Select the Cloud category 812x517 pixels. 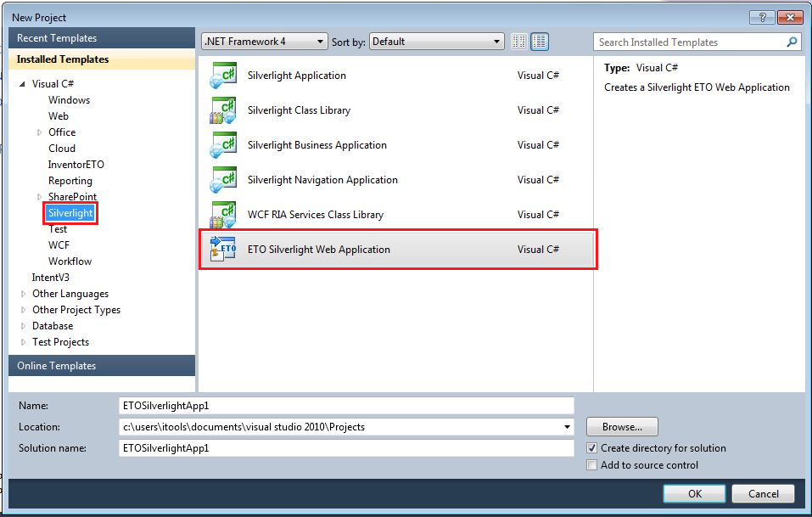tap(62, 149)
